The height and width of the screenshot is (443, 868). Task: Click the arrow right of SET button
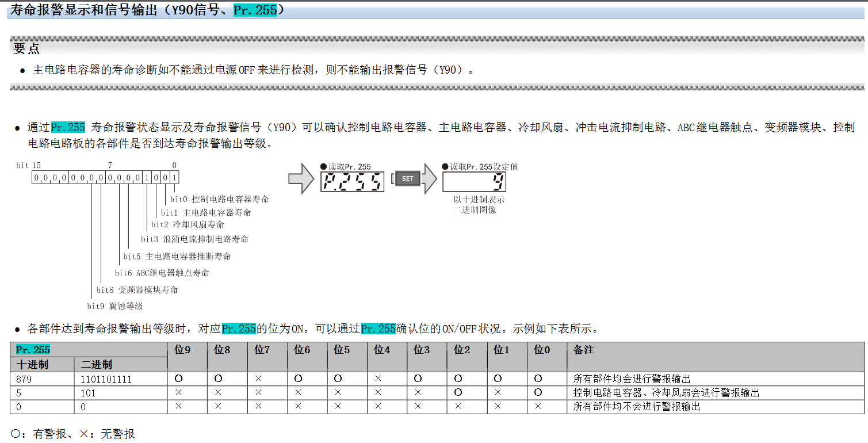(429, 178)
